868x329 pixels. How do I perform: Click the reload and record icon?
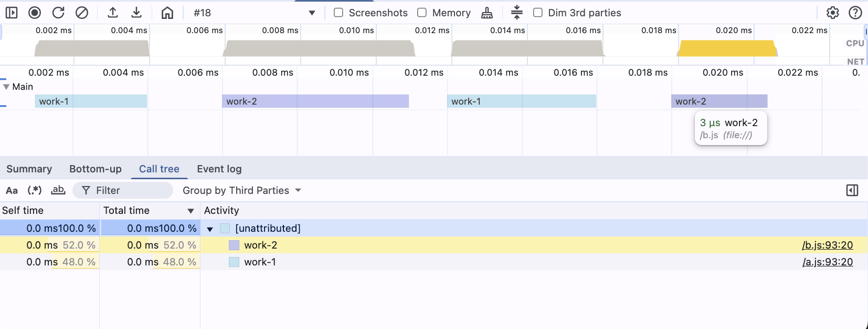(58, 13)
